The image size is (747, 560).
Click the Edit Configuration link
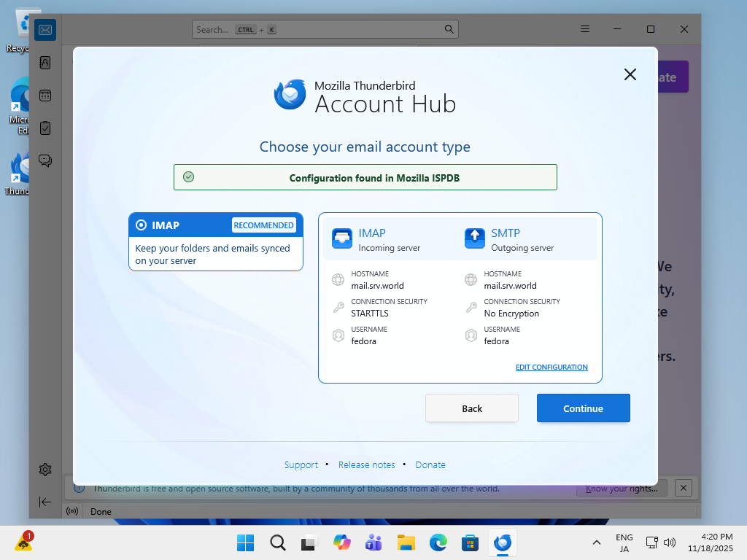[x=551, y=367]
